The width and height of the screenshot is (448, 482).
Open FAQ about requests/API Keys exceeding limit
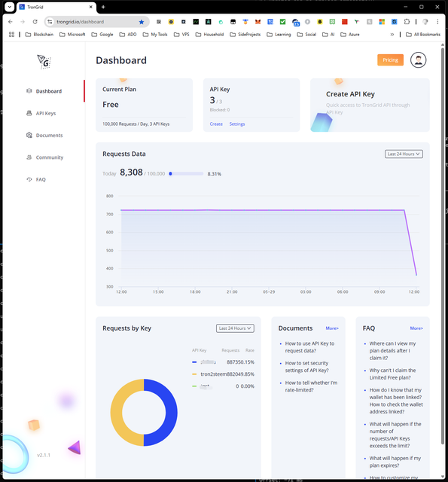[x=395, y=435]
